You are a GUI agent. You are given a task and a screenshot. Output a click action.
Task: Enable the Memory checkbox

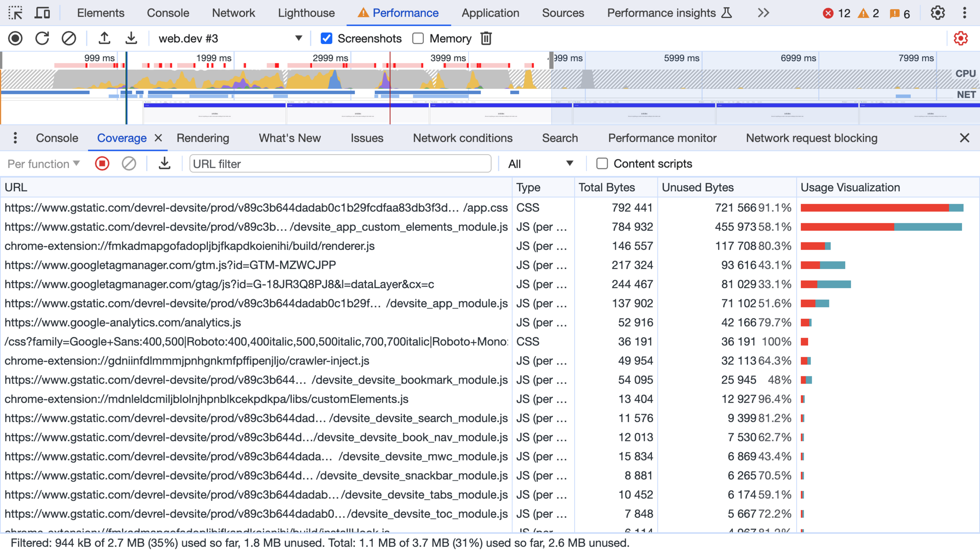pos(418,38)
